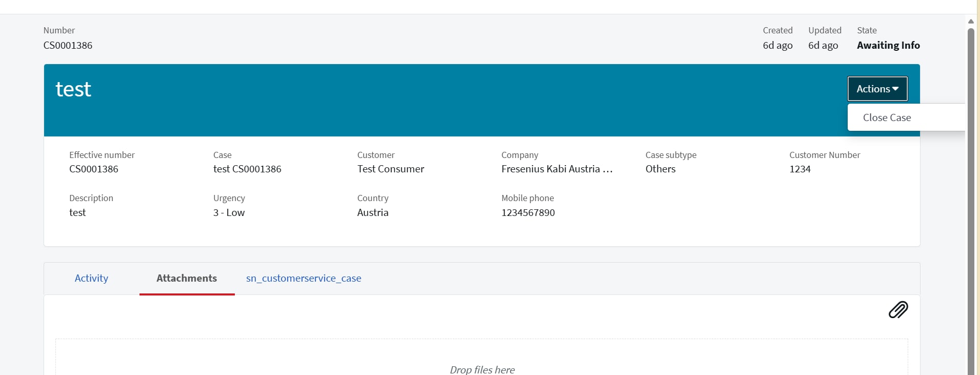Click the 'test CS0001386' case field value
This screenshot has width=980, height=375.
click(247, 169)
